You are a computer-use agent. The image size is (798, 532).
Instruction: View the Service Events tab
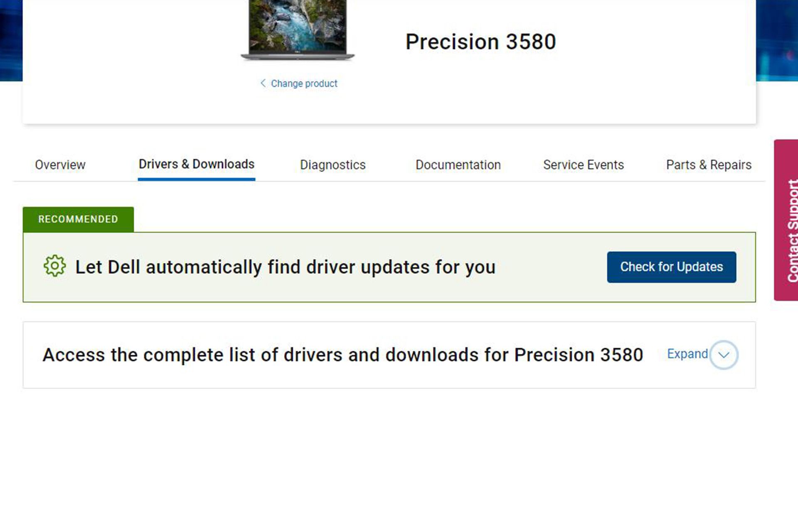coord(583,165)
